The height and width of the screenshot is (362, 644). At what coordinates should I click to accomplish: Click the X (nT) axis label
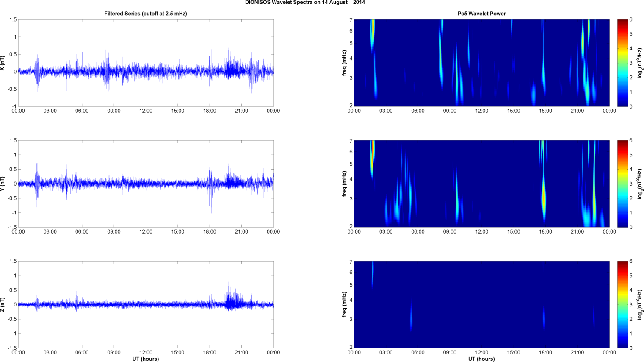(3, 63)
